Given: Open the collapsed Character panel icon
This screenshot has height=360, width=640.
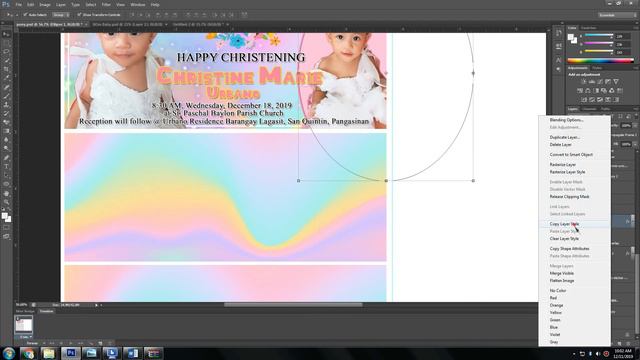Looking at the screenshot, I should (x=558, y=60).
